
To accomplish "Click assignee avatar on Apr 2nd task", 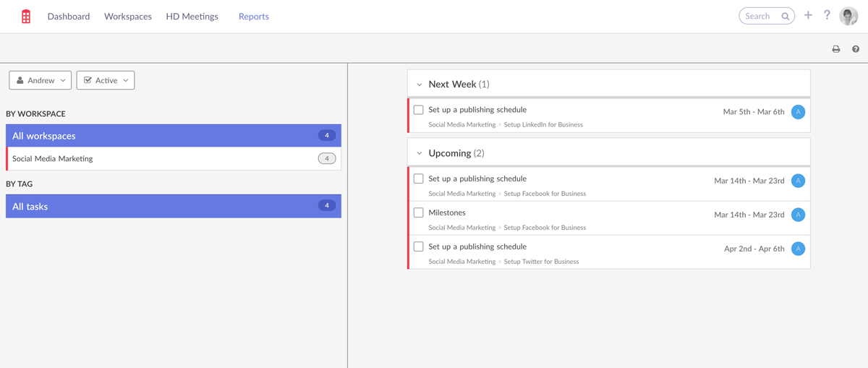I will 798,248.
